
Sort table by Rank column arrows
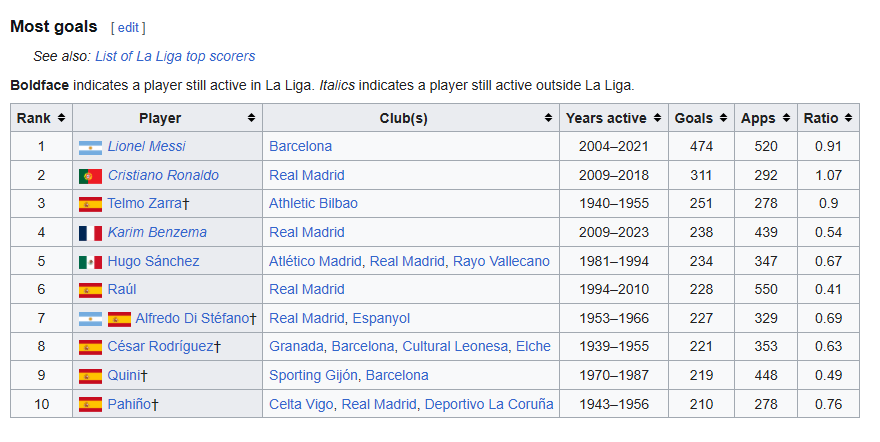(61, 118)
